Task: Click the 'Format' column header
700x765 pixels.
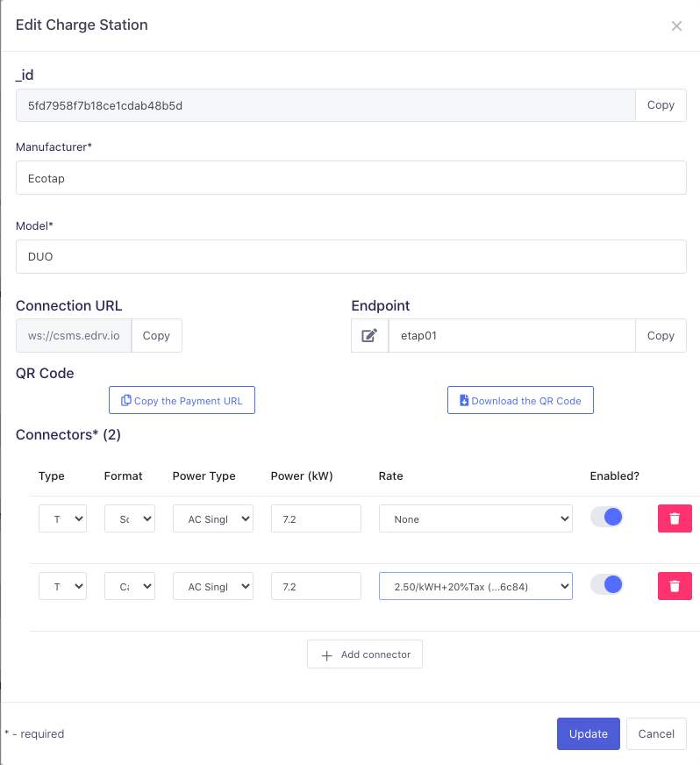Action: point(123,475)
